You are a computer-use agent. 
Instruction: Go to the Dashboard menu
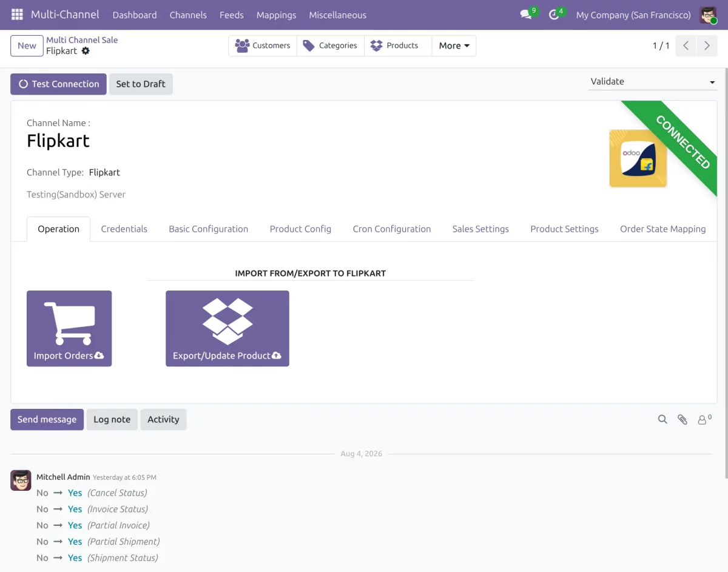click(x=135, y=15)
